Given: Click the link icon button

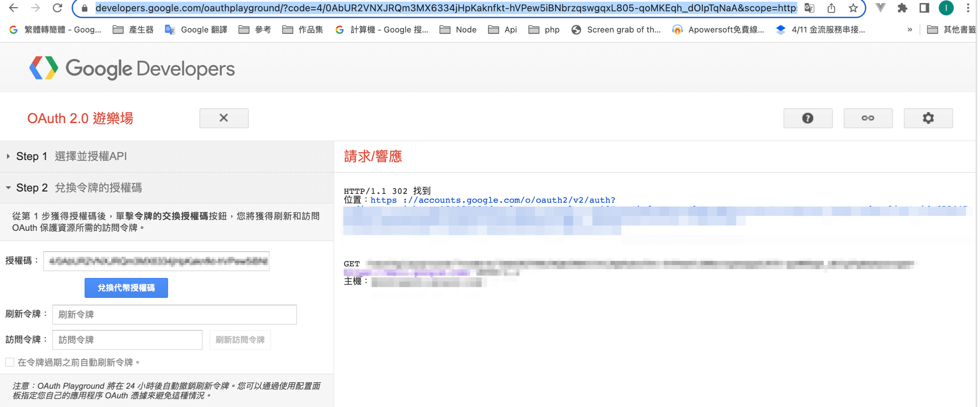Looking at the screenshot, I should [868, 118].
